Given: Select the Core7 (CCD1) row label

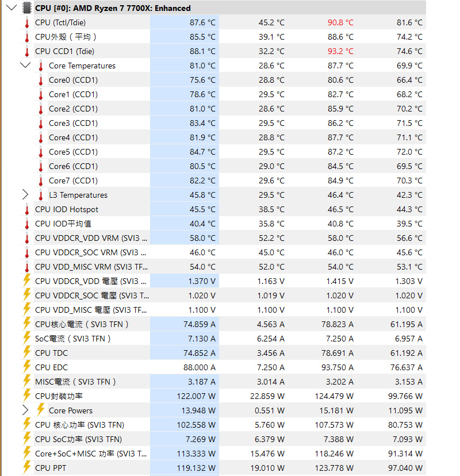Looking at the screenshot, I should pyautogui.click(x=73, y=181).
